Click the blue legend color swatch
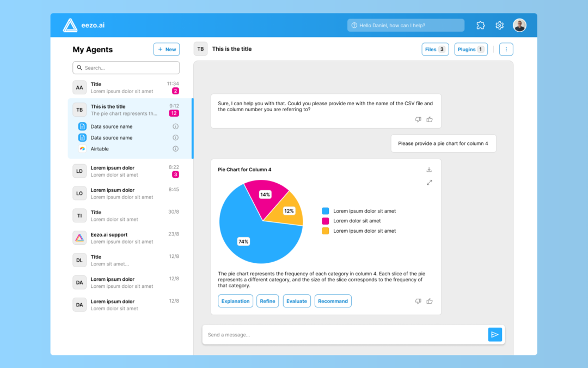 [x=326, y=211]
